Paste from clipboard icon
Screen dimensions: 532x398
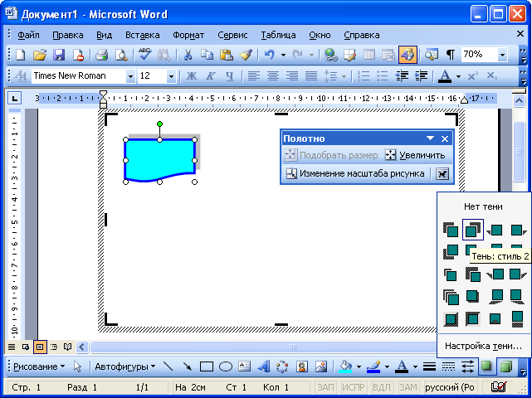point(226,55)
